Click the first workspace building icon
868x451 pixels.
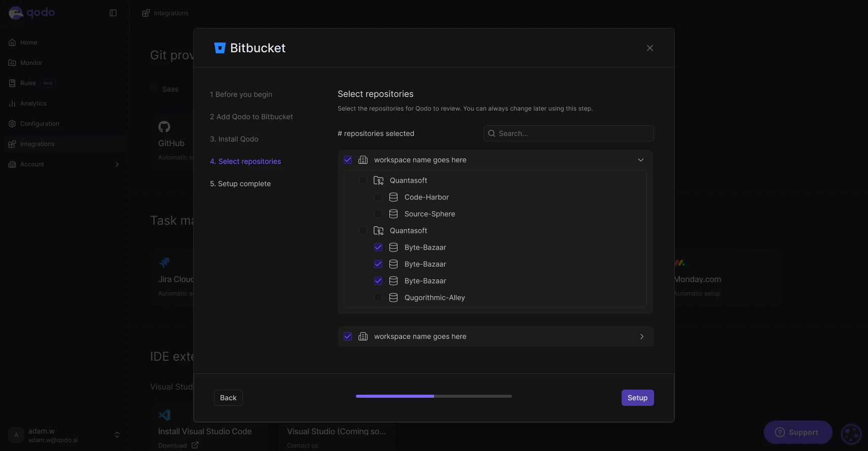click(363, 160)
